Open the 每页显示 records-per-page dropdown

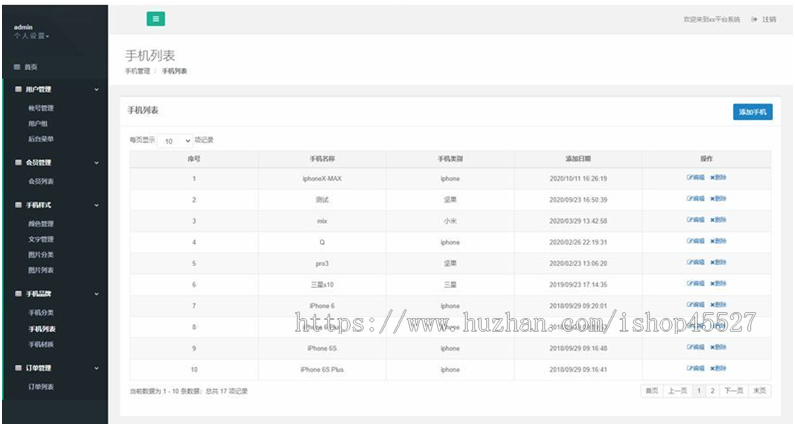[x=175, y=140]
